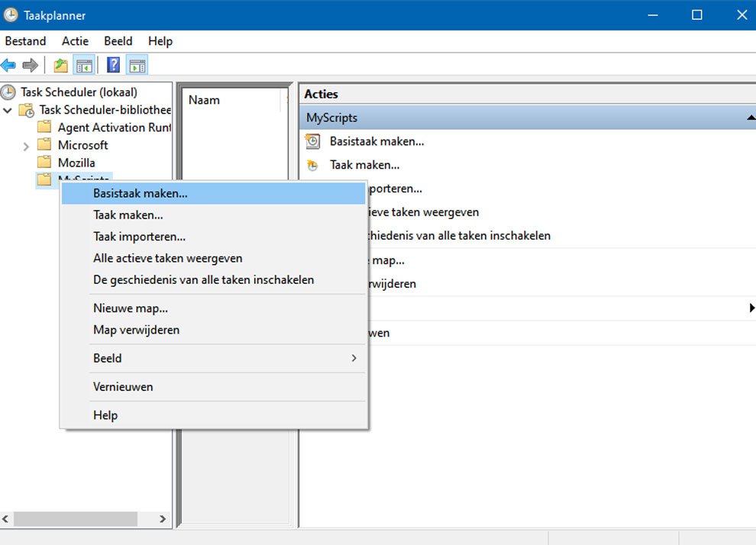Viewport: 756px width, 545px height.
Task: Click the Mozilla folder icon
Action: pyautogui.click(x=44, y=162)
